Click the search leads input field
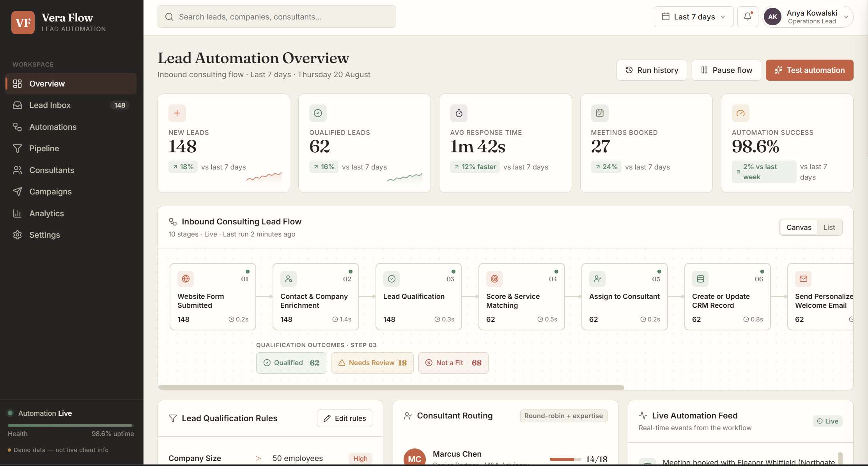Viewport: 868px width, 466px height. tap(277, 17)
